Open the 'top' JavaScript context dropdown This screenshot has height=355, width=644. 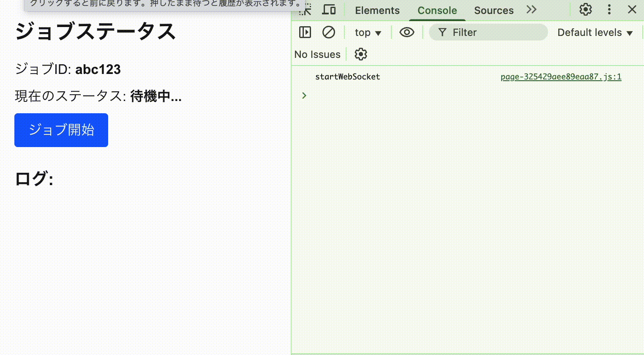(368, 33)
